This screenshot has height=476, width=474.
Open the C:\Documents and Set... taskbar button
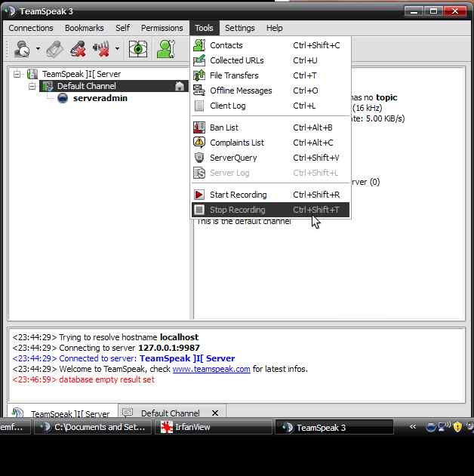coord(93,427)
